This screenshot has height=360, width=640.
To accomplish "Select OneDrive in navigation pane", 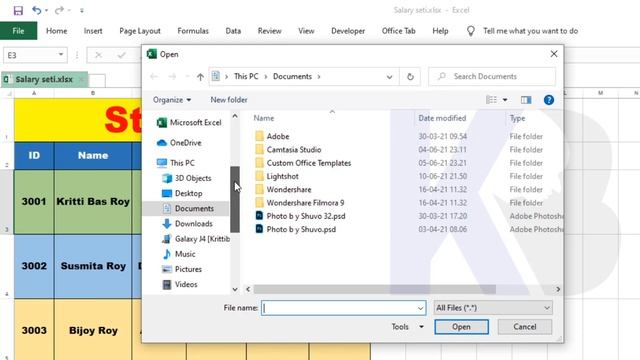I will (179, 143).
